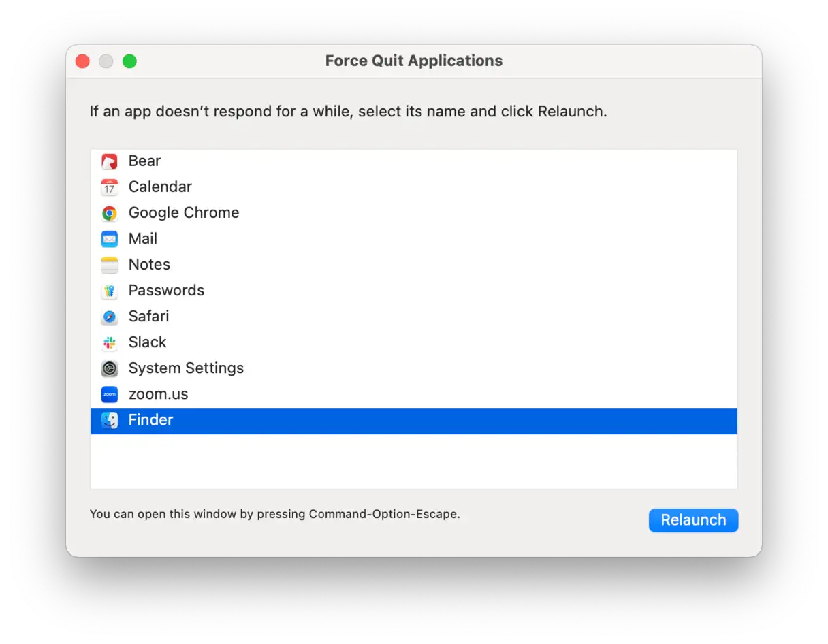
Task: Select Google Chrome in the list
Action: pos(184,213)
